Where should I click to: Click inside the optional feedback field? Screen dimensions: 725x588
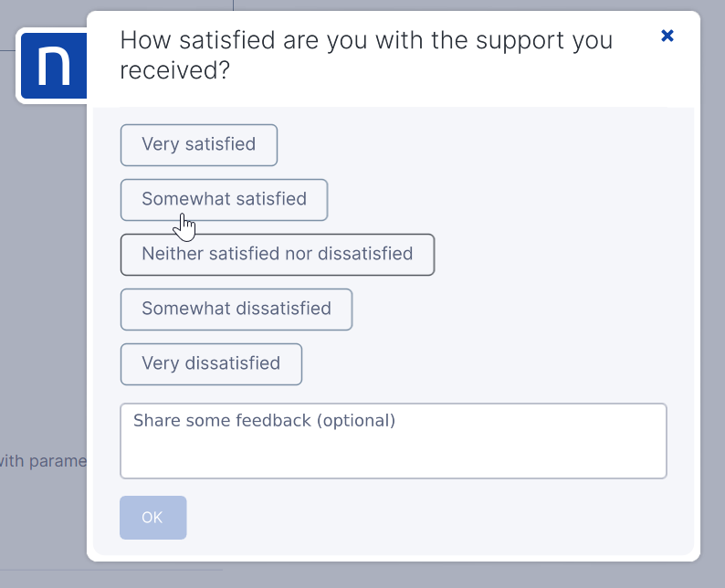click(x=394, y=440)
